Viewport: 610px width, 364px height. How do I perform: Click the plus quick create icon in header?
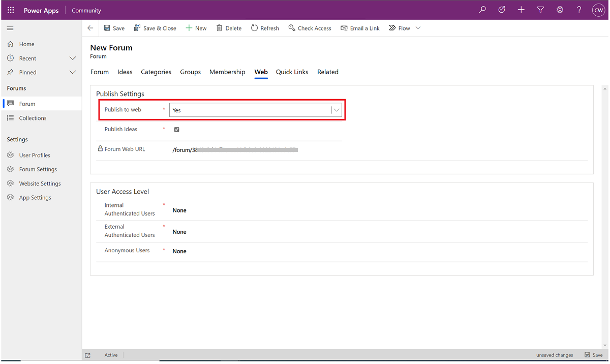(x=521, y=10)
